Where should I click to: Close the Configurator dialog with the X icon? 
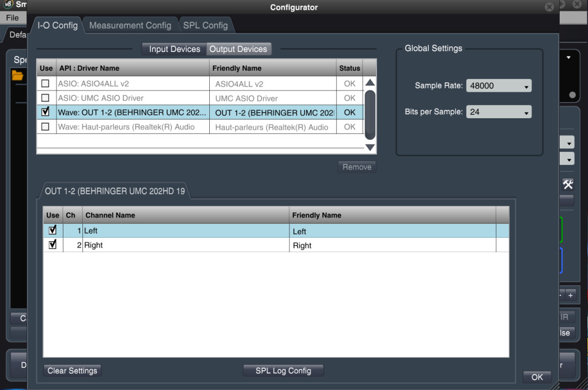tap(549, 7)
